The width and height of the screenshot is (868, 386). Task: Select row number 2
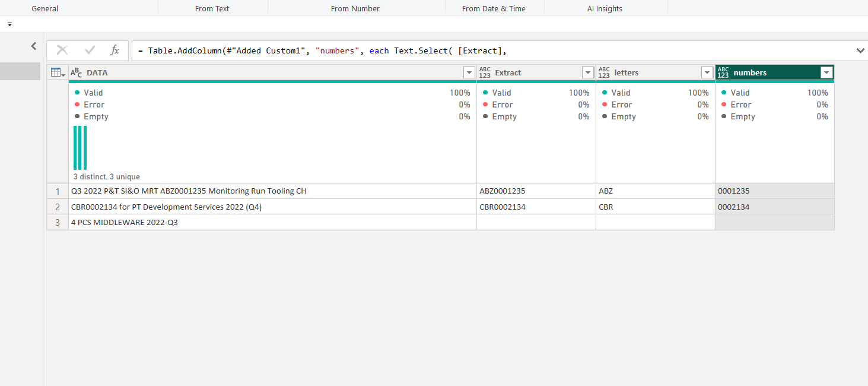click(58, 207)
